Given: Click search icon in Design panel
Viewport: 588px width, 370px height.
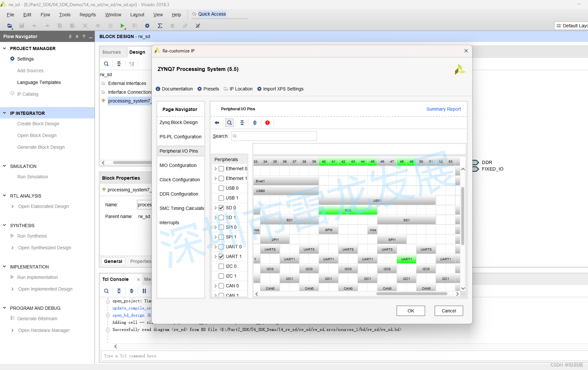Looking at the screenshot, I should click(x=106, y=64).
